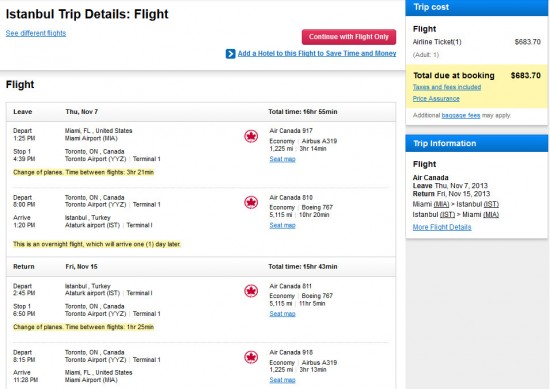Viewport: 550px width, 389px height.
Task: Click IST code in Istanbul > Miami route
Action: 447,215
